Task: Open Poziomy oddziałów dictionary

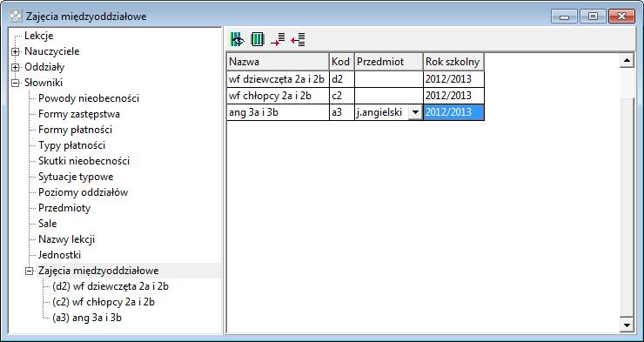Action: [83, 192]
